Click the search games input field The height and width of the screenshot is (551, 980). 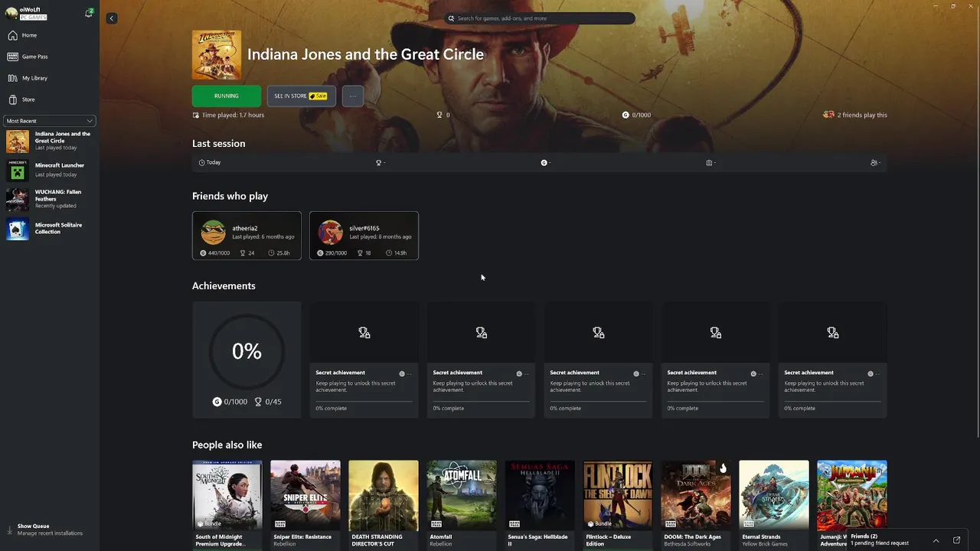540,18
